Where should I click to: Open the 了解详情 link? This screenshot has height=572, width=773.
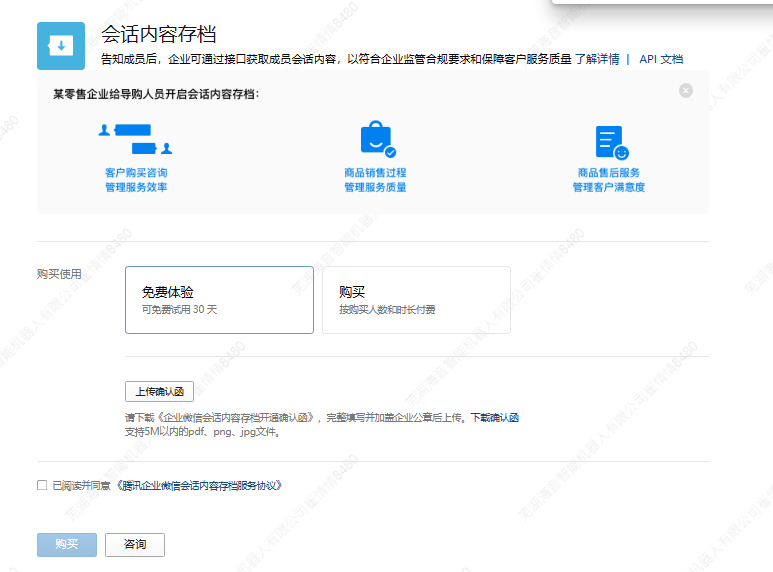(x=597, y=59)
